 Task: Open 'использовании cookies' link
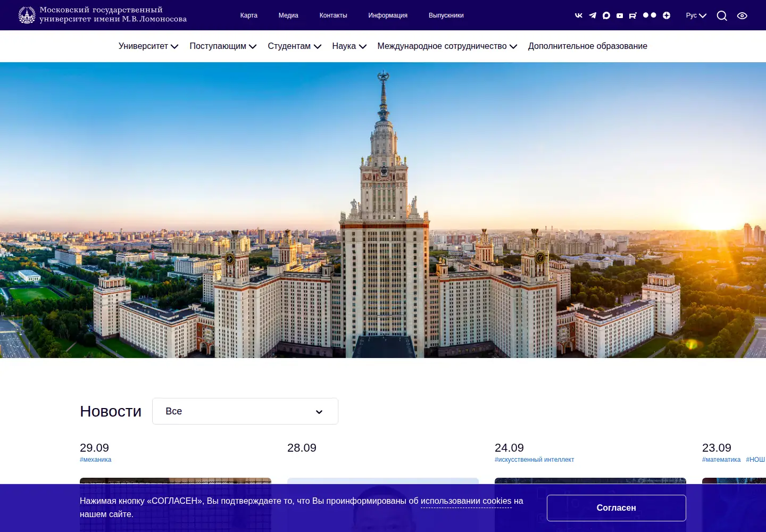[x=466, y=501]
